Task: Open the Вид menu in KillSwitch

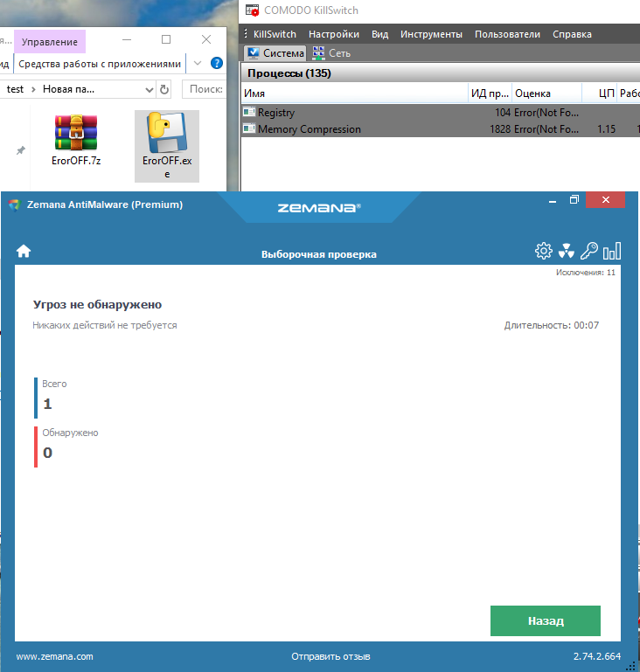Action: (379, 34)
